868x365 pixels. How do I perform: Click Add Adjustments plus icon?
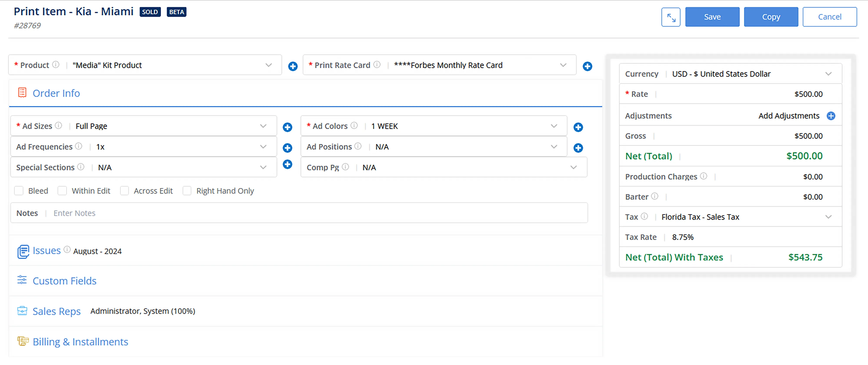(x=831, y=116)
